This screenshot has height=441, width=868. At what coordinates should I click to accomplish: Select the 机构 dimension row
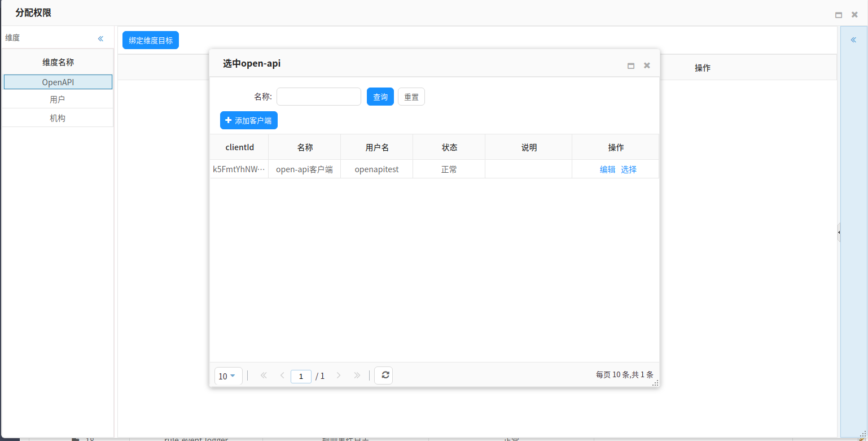pos(58,118)
